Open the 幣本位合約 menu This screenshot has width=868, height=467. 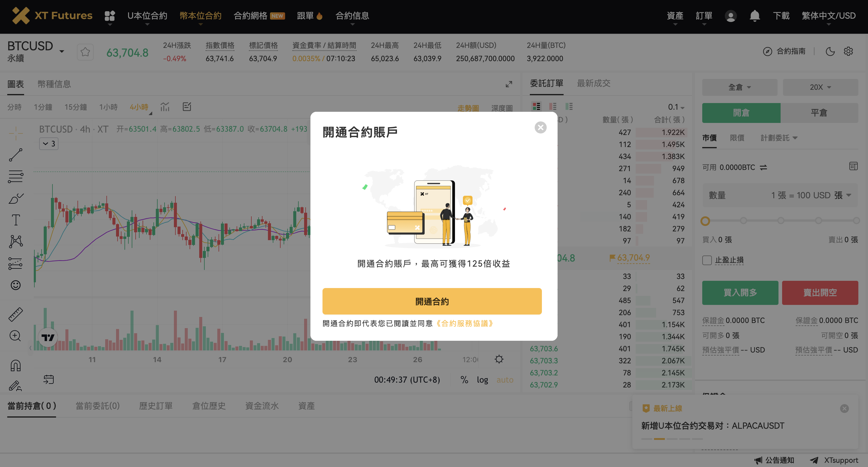tap(200, 15)
